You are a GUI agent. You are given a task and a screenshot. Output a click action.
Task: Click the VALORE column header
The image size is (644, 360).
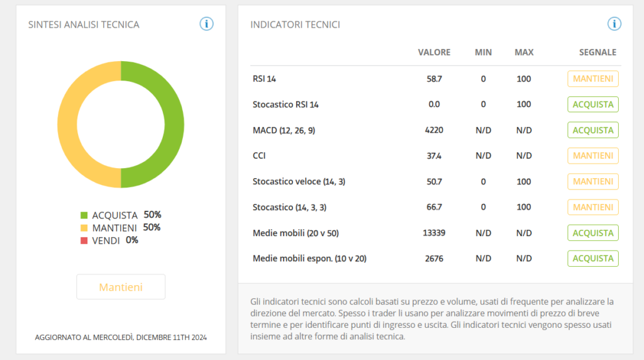pyautogui.click(x=434, y=52)
